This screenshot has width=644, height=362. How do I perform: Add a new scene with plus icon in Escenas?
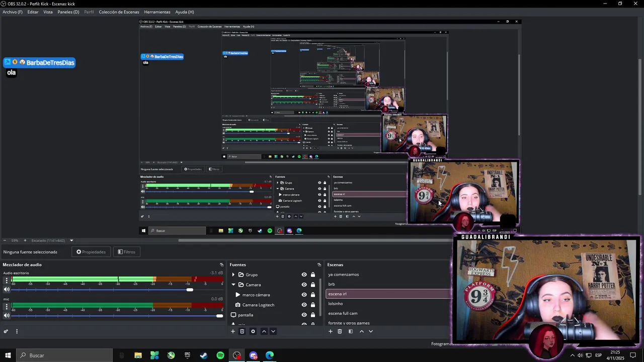tap(331, 331)
